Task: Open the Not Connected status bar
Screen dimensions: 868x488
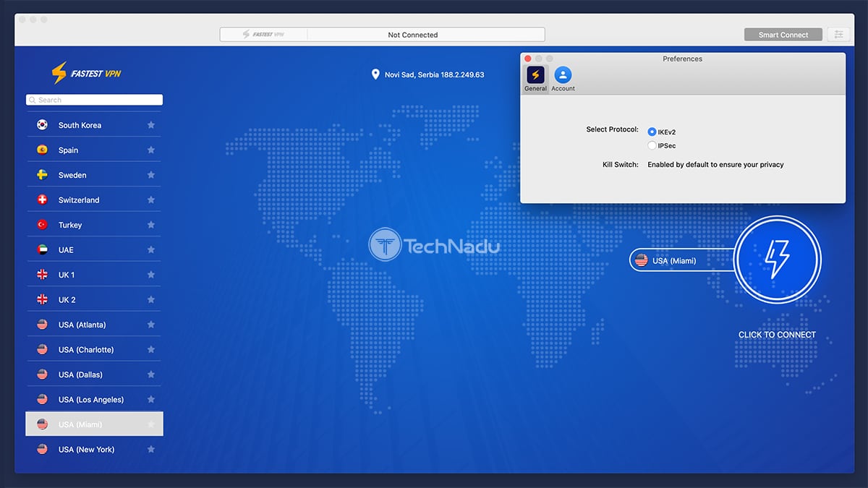Action: [x=412, y=35]
